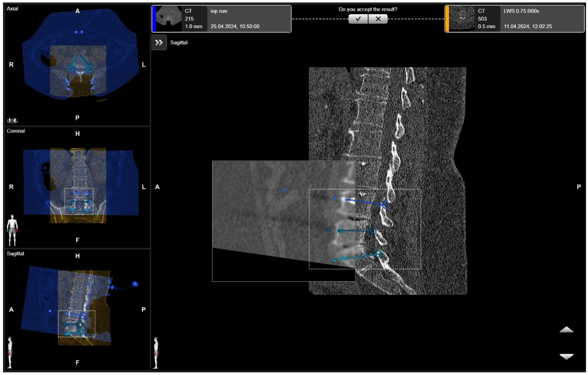Click the blue landmark dot in spy window

284,190
